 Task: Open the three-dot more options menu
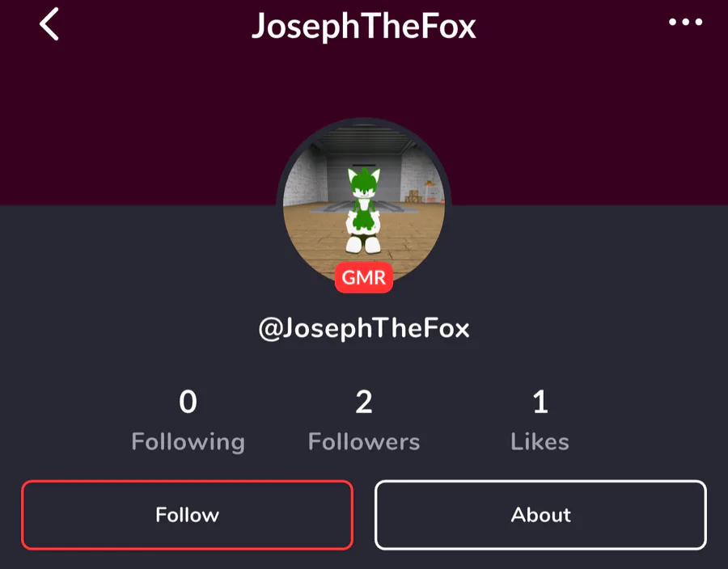tap(685, 22)
